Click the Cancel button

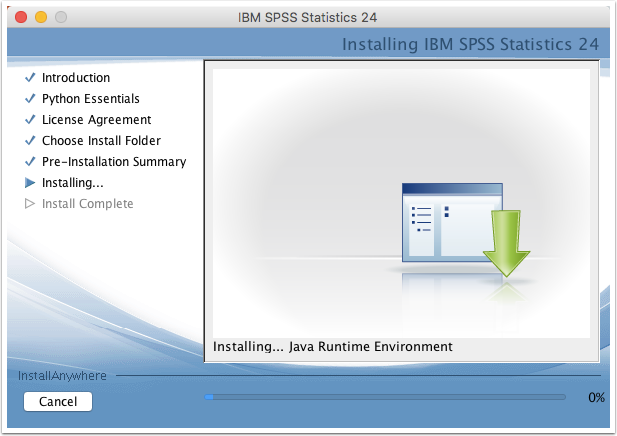[58, 401]
